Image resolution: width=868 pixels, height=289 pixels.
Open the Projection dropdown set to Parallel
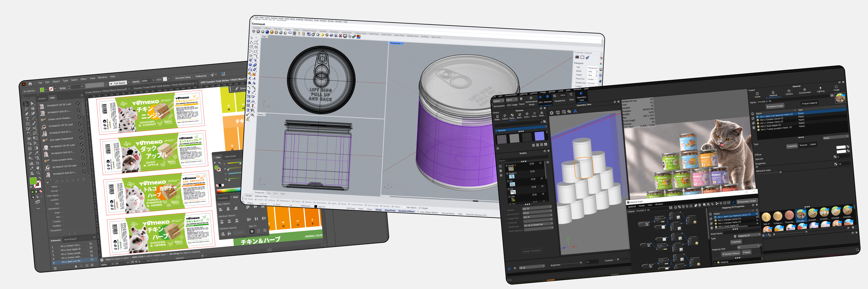[x=592, y=79]
